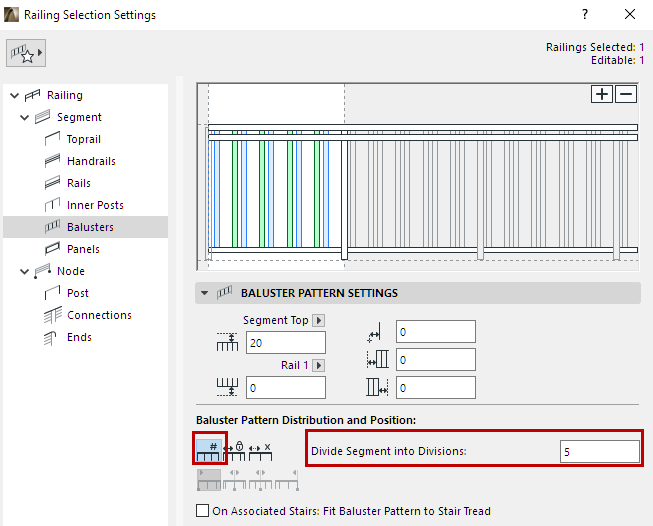653x526 pixels.
Task: Collapse the Segment tree node
Action: click(25, 117)
